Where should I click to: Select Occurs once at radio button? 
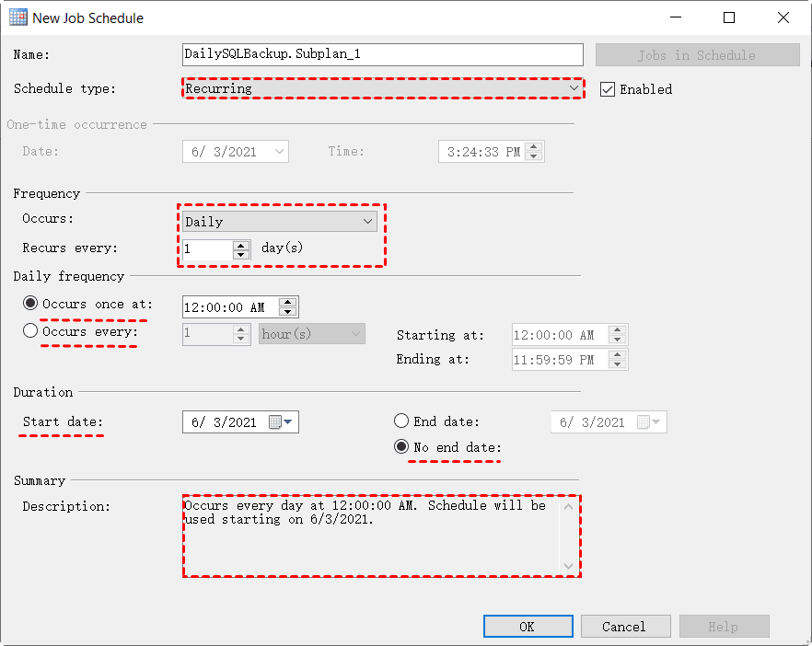[x=30, y=304]
